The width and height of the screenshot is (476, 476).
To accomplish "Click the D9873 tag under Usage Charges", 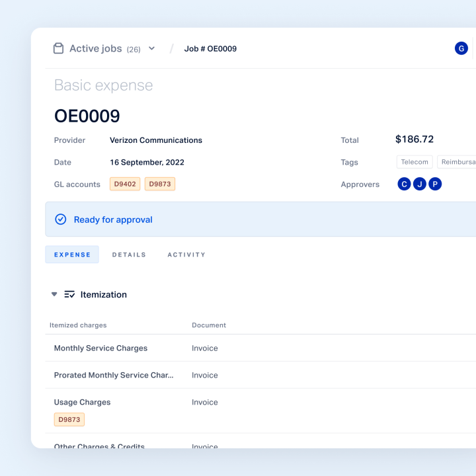I will pyautogui.click(x=69, y=420).
